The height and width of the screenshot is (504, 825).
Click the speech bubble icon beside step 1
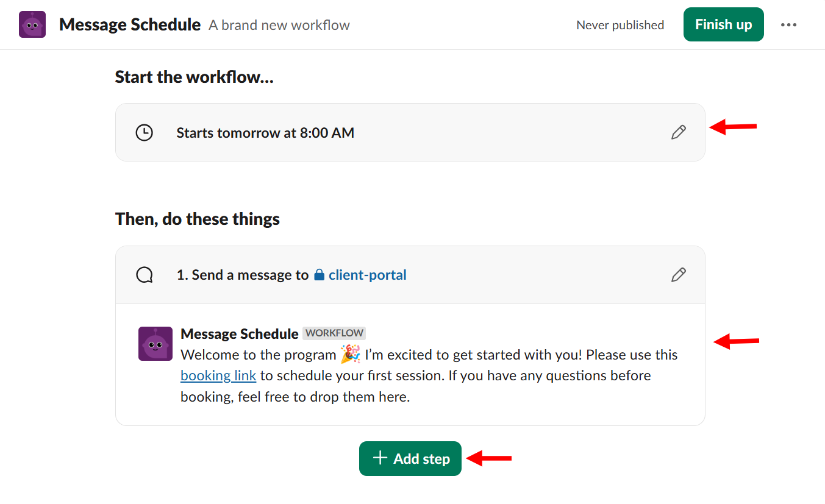coord(144,274)
